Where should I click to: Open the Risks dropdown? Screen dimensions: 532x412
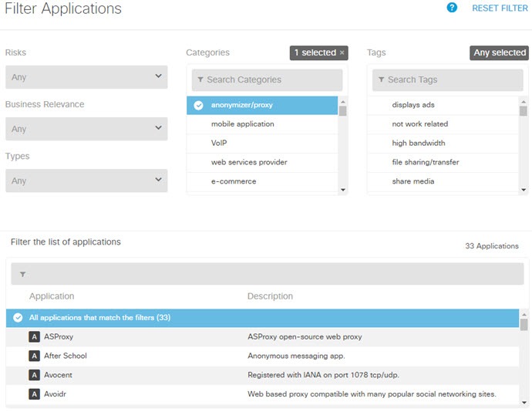pyautogui.click(x=86, y=77)
